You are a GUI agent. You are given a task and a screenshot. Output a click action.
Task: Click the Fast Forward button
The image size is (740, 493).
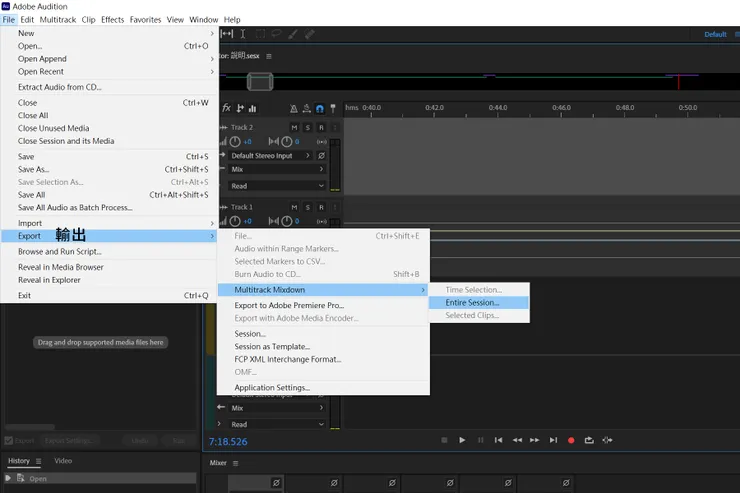(x=535, y=440)
